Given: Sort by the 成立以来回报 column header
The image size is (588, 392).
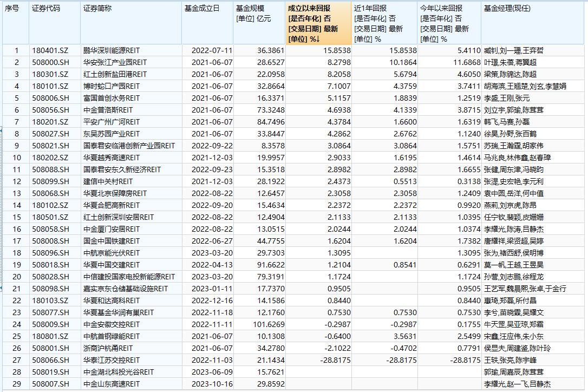Looking at the screenshot, I should point(317,23).
